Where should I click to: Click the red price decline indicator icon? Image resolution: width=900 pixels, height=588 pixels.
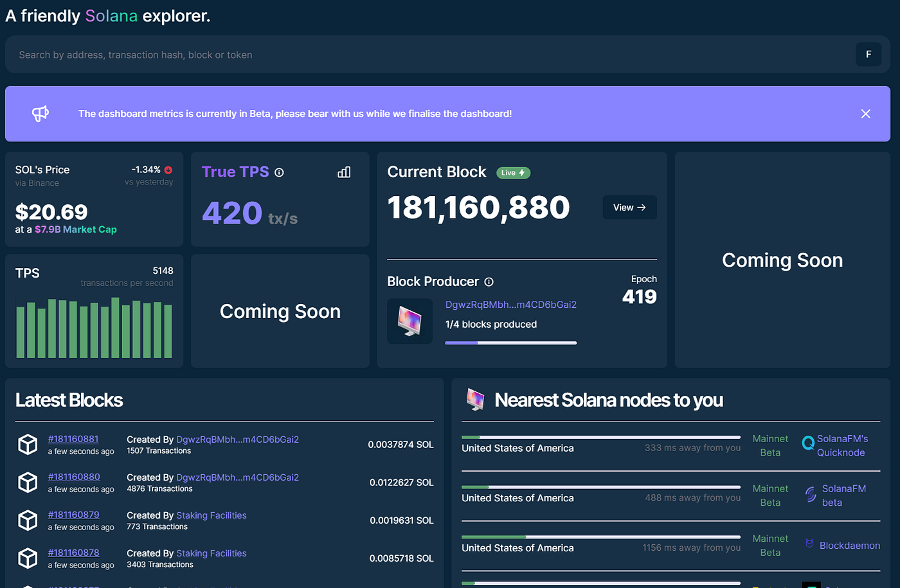pyautogui.click(x=168, y=170)
